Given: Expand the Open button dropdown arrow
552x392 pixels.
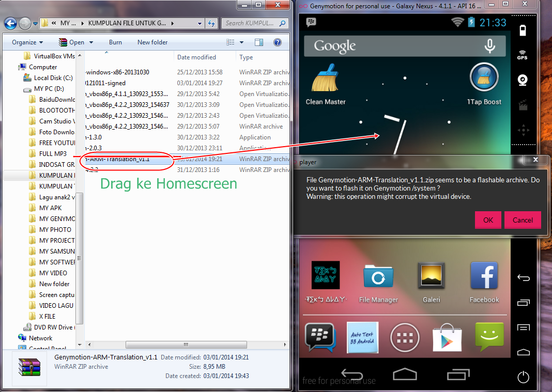Looking at the screenshot, I should point(91,42).
